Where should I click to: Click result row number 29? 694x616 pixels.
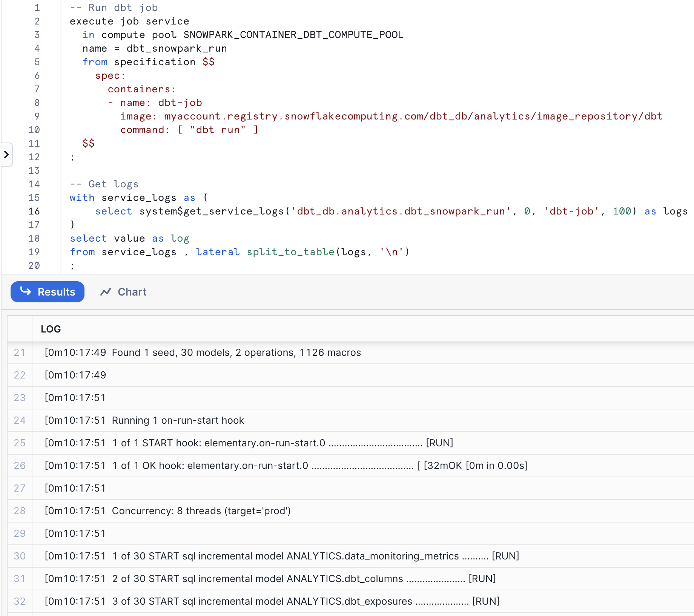point(20,533)
